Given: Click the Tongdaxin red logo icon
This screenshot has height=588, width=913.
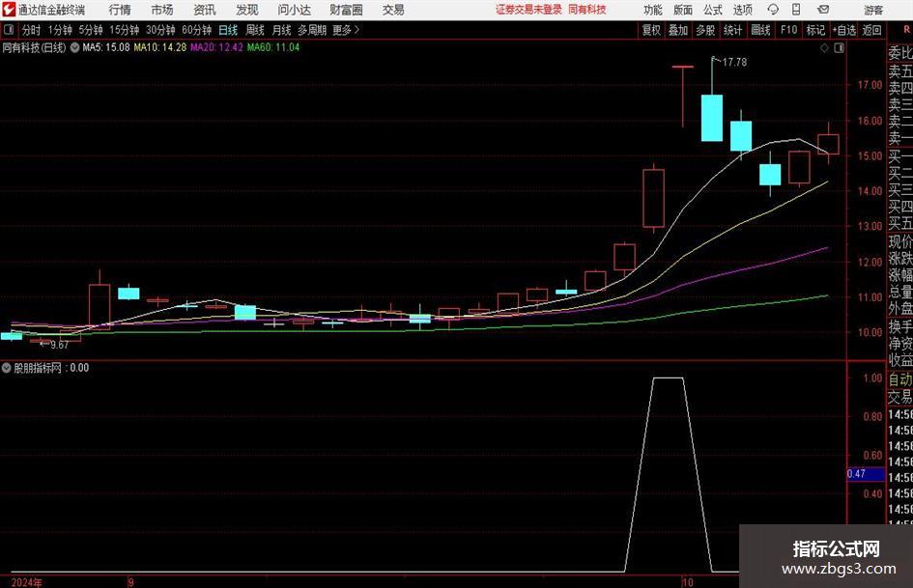Looking at the screenshot, I should pyautogui.click(x=10, y=10).
